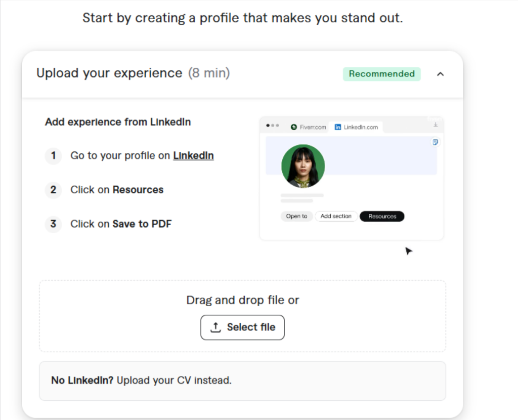Click the Add section pill button
This screenshot has height=420, width=518.
[x=336, y=216]
